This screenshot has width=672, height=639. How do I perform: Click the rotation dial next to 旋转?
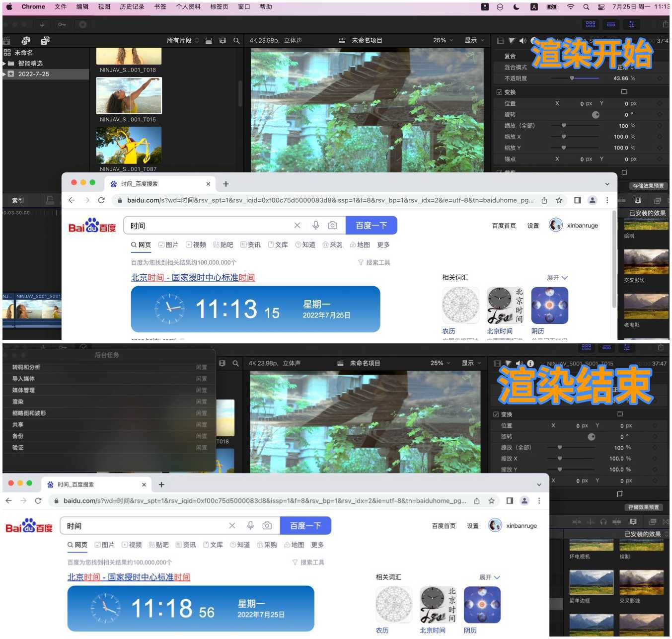pos(595,114)
